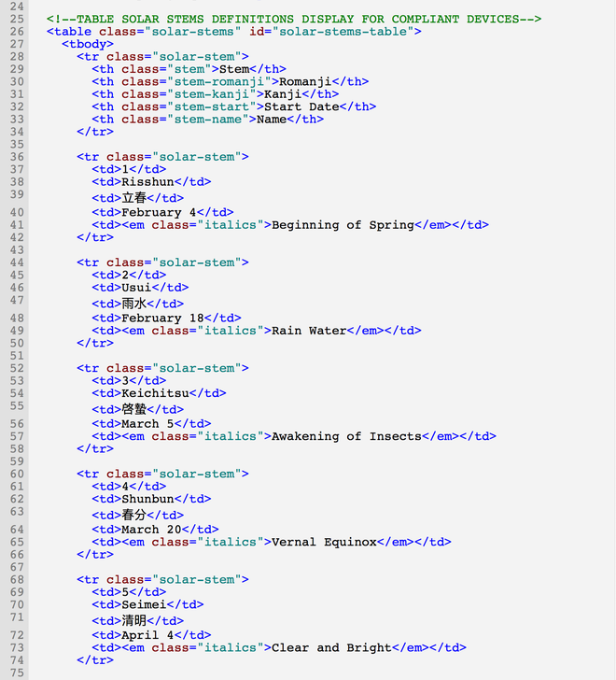The width and height of the screenshot is (616, 680).
Task: Click the word "Usui"
Action: pos(136,288)
